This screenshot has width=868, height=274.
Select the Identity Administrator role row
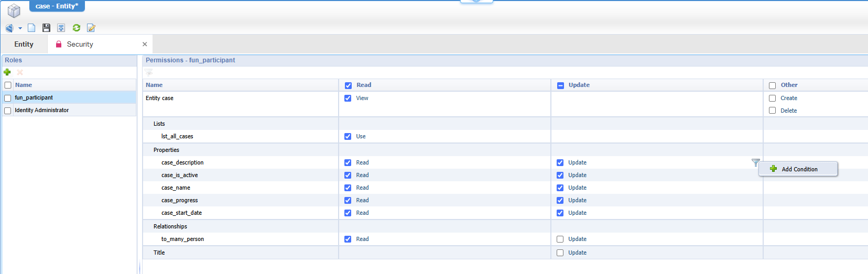point(42,110)
